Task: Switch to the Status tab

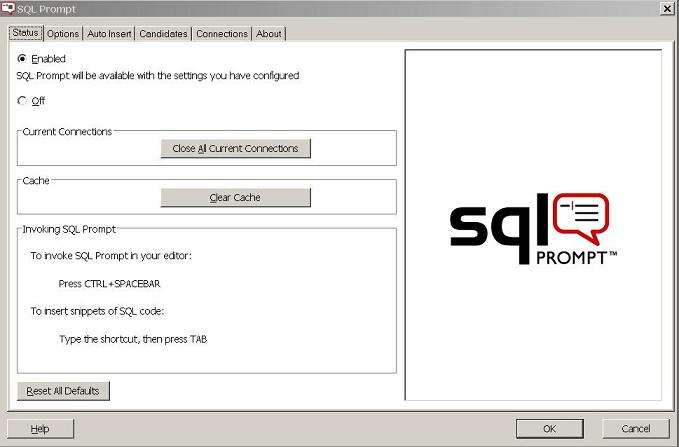Action: (x=26, y=33)
